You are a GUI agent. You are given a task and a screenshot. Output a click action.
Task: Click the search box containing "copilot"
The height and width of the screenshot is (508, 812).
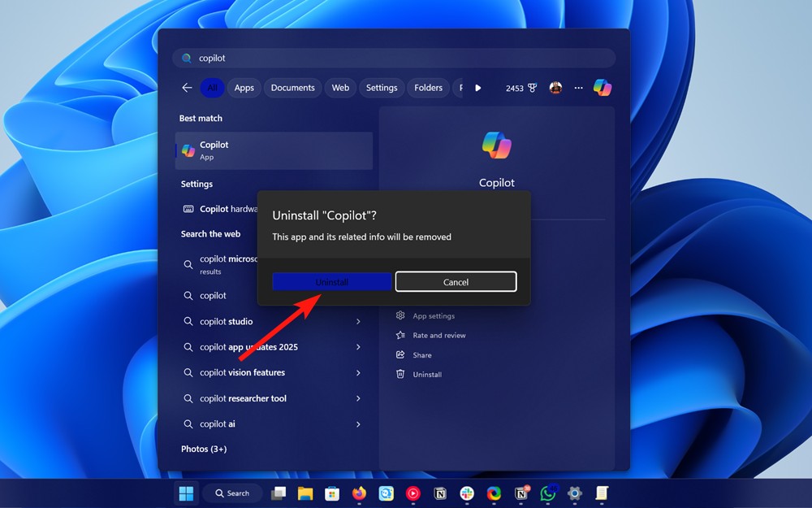click(394, 58)
